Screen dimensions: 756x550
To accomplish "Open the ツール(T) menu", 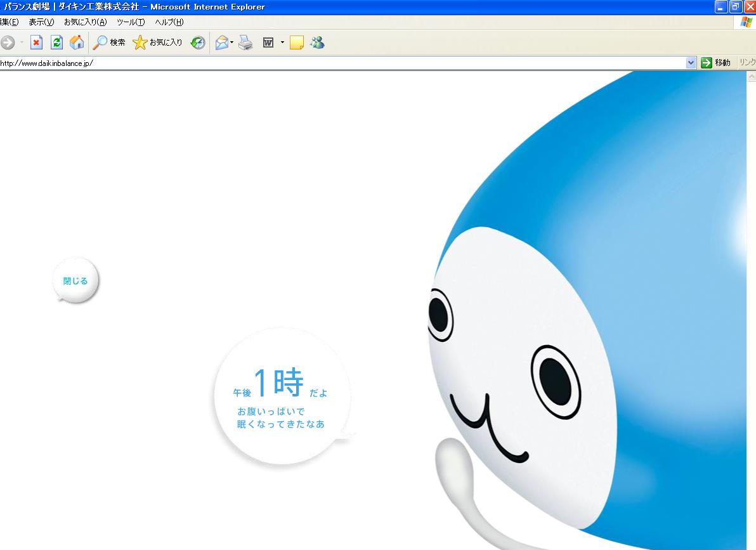I will [x=131, y=22].
